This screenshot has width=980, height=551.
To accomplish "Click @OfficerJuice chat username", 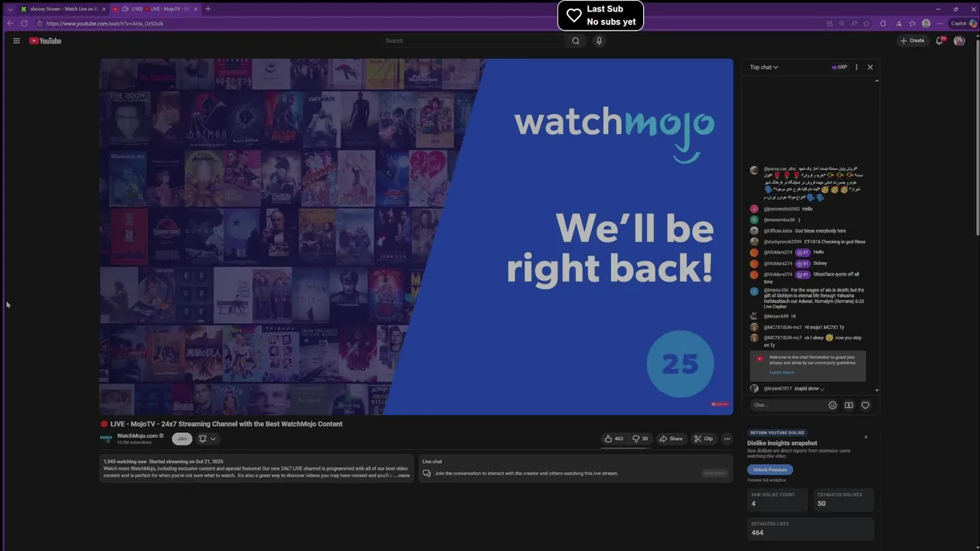I will coord(776,230).
